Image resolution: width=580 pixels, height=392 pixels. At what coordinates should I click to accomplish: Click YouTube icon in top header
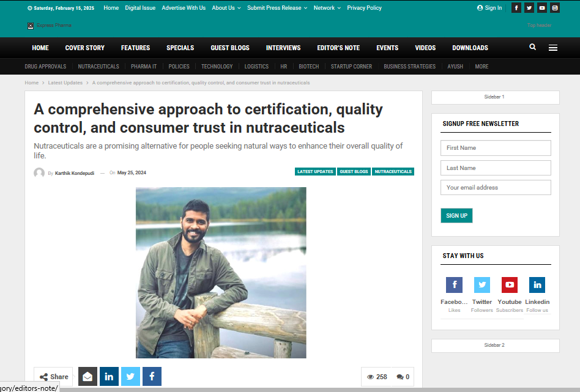coord(542,8)
